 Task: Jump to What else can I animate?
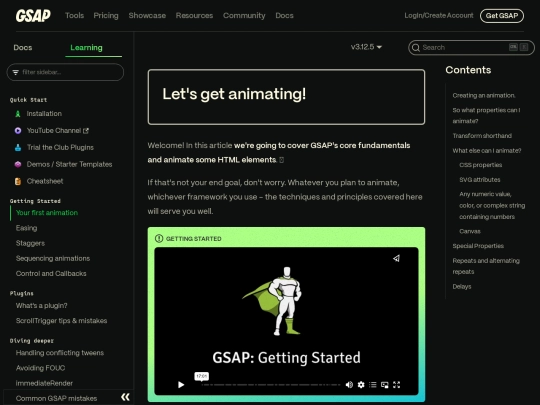[x=487, y=150]
